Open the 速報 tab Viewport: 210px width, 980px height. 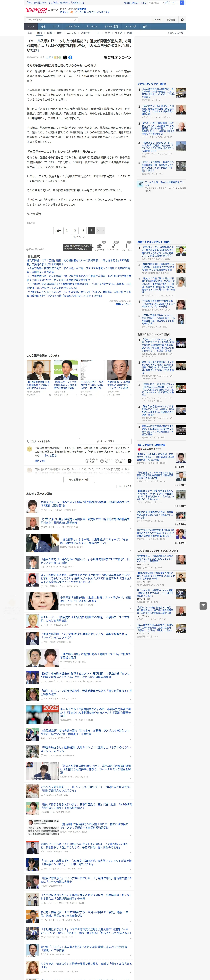pyautogui.click(x=43, y=27)
